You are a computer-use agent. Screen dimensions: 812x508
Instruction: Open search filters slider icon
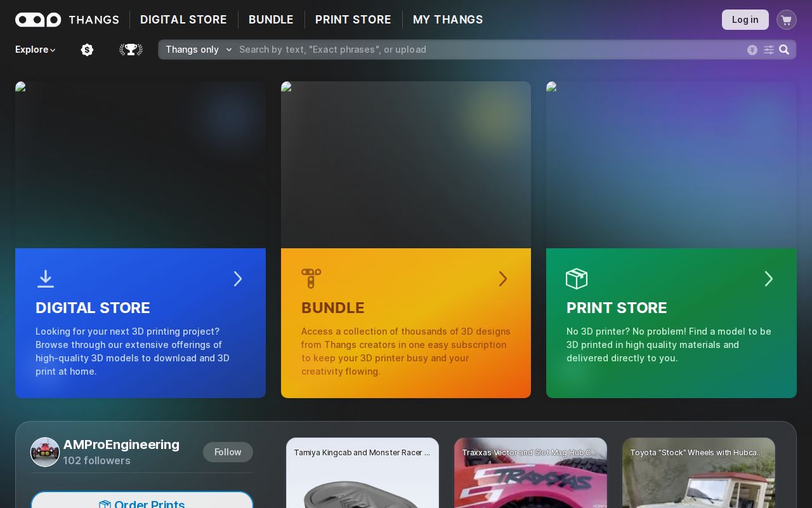(769, 50)
